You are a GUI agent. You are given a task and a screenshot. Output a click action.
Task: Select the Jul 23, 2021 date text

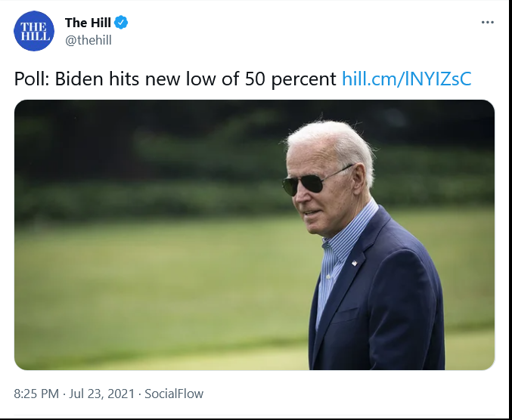point(101,394)
